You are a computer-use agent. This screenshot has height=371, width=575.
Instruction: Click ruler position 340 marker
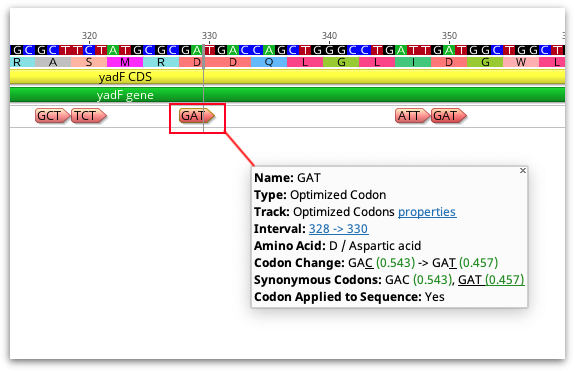click(x=329, y=36)
